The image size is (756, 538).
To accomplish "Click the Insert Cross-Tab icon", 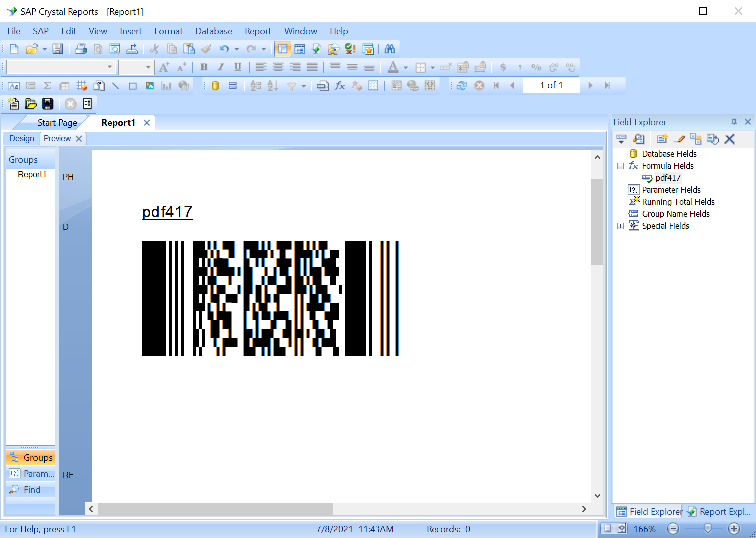I will [64, 86].
